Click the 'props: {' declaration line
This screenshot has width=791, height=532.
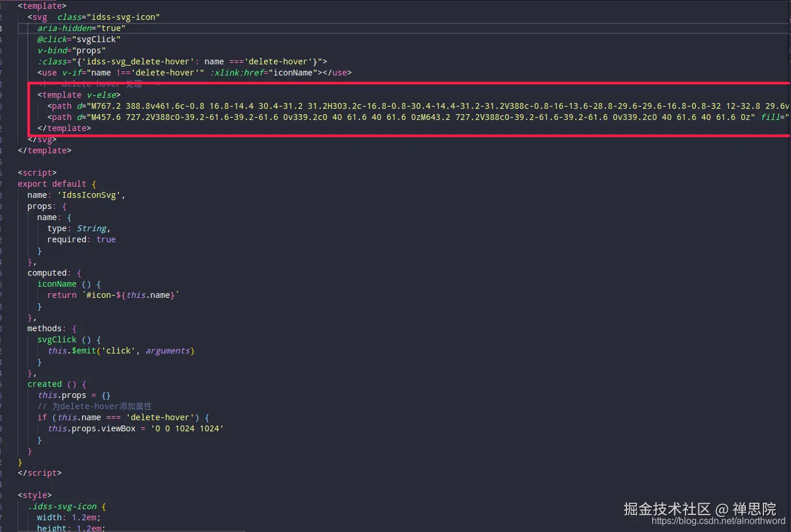[x=47, y=206]
